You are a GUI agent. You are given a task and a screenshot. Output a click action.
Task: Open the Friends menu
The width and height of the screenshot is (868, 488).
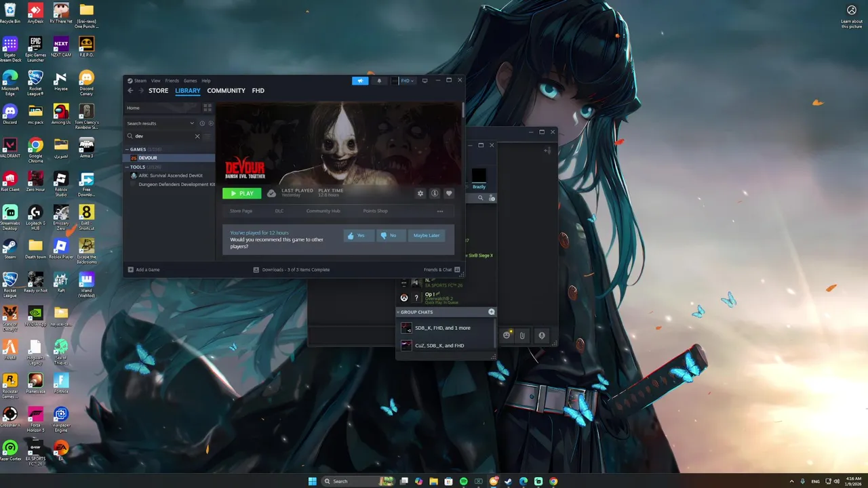pyautogui.click(x=172, y=81)
